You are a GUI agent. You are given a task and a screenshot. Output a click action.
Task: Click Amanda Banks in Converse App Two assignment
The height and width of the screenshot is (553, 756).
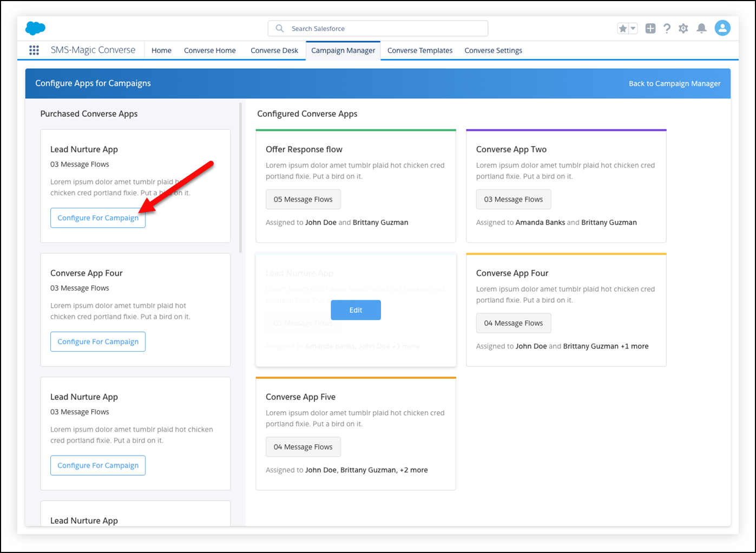(540, 222)
